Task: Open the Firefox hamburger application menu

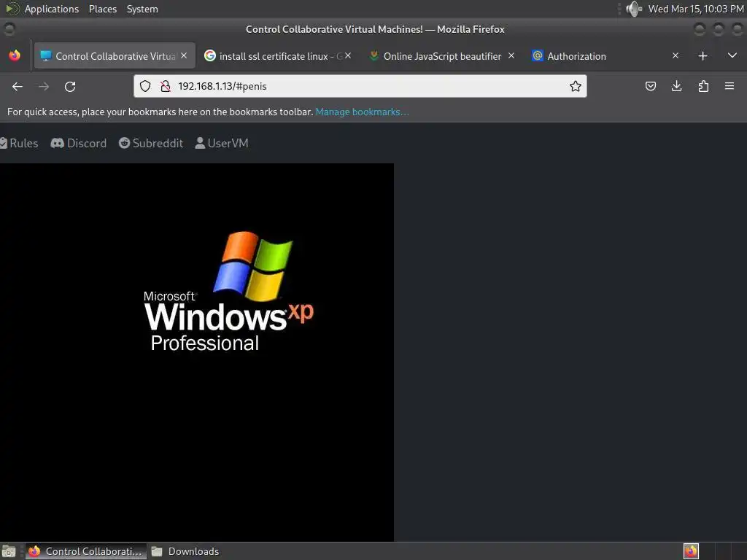Action: pos(729,86)
